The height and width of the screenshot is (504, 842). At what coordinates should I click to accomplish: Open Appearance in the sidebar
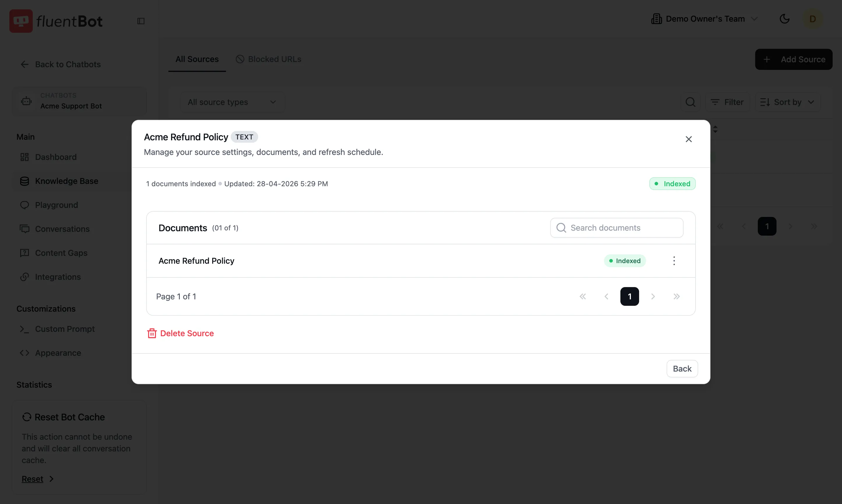point(50,353)
